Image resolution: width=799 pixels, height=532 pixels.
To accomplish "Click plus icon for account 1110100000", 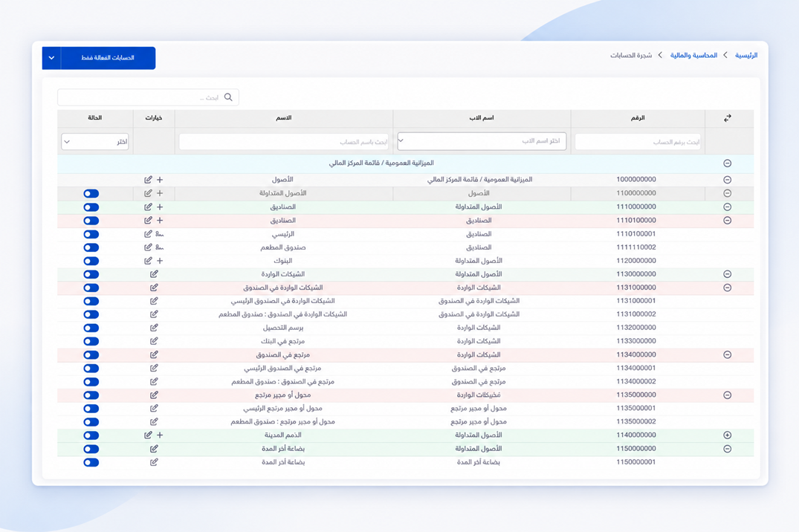I will [160, 221].
